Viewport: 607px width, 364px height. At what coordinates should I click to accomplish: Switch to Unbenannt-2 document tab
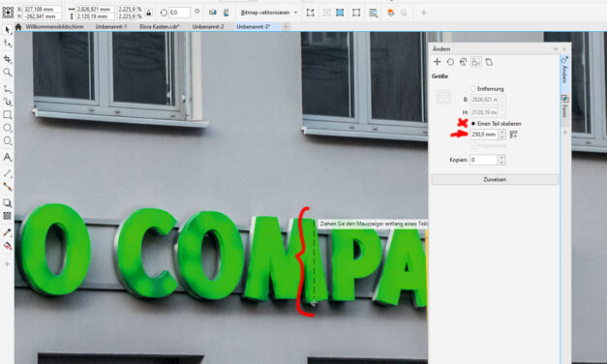point(208,27)
